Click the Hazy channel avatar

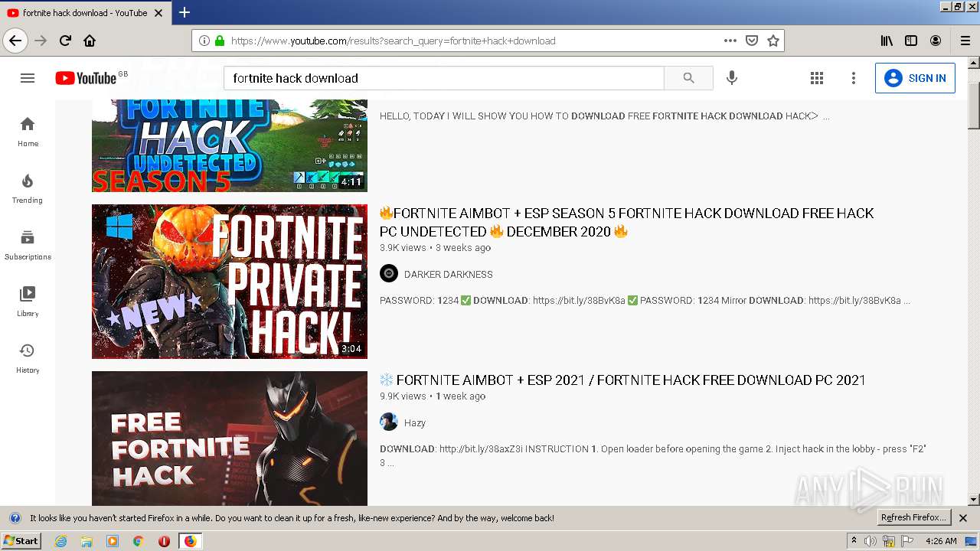click(389, 422)
